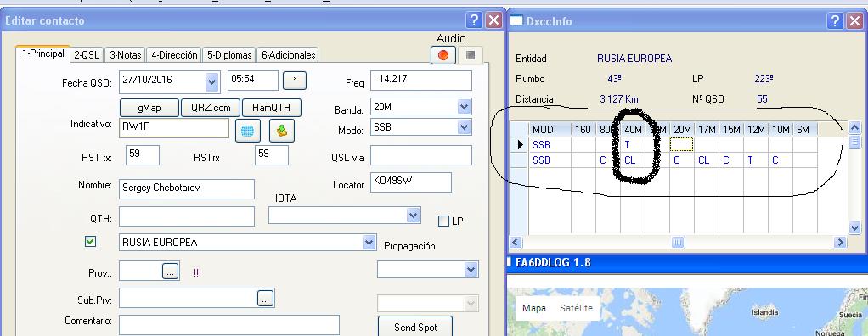868x336 pixels.
Task: Click the asterisk button next to the time
Action: (x=295, y=80)
